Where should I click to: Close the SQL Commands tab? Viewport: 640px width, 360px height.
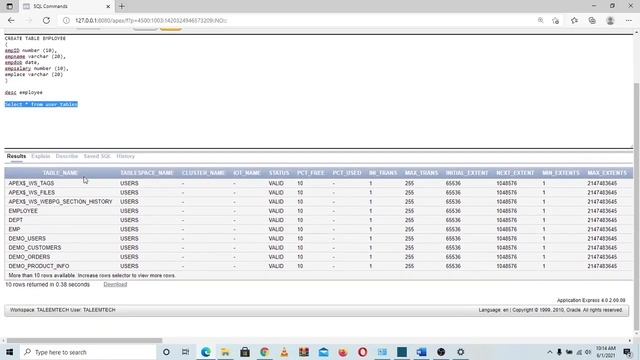point(108,6)
